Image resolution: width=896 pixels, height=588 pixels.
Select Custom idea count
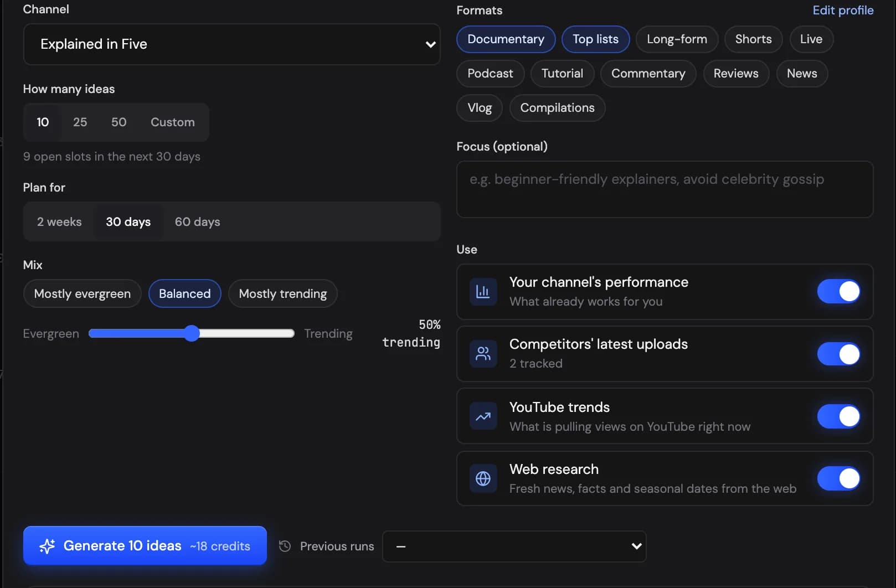click(x=173, y=122)
